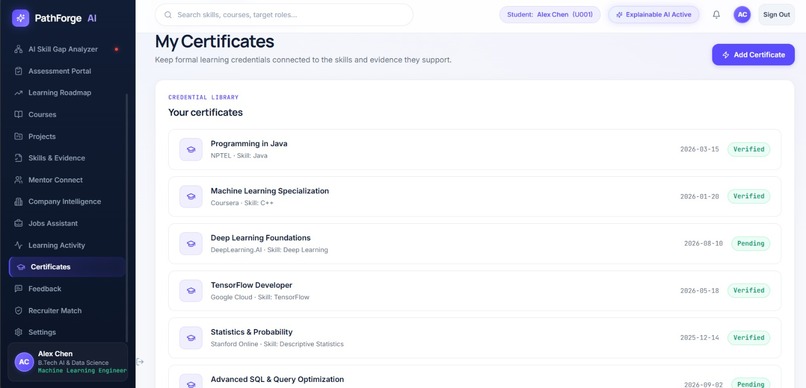The width and height of the screenshot is (806, 388).
Task: Click the Courses book icon
Action: coord(19,115)
